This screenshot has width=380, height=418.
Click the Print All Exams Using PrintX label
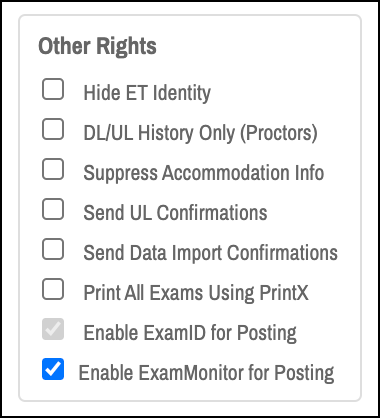click(x=196, y=293)
